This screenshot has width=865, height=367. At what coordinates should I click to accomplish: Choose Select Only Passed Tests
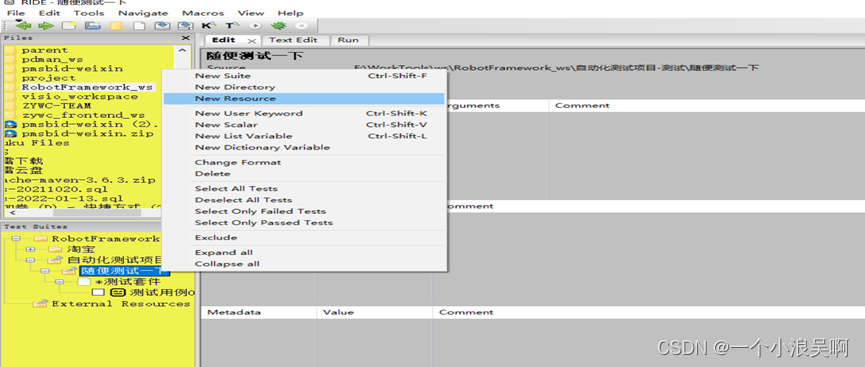tap(305, 222)
